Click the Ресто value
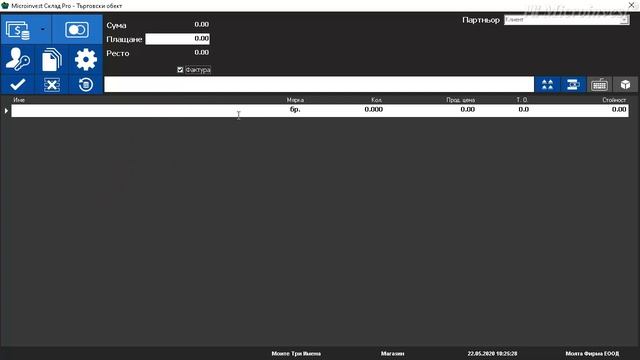Screen dimensions: 640x360 [x=202, y=53]
